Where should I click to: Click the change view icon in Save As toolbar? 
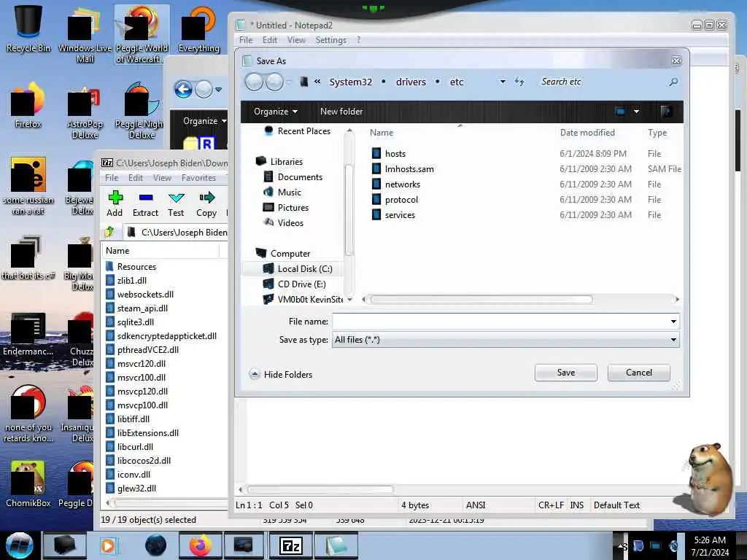[620, 112]
